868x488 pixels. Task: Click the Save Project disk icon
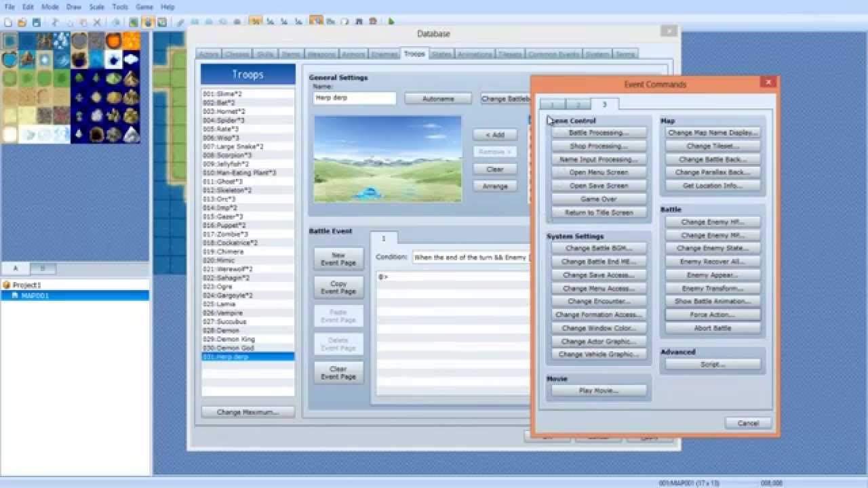point(37,22)
